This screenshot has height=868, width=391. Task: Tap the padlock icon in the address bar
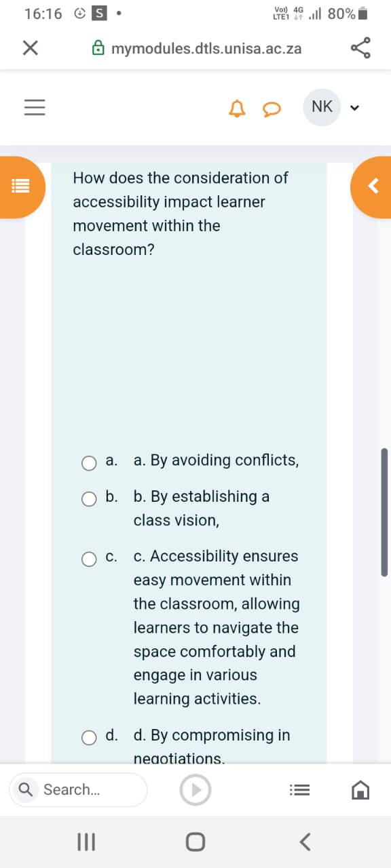(x=98, y=47)
